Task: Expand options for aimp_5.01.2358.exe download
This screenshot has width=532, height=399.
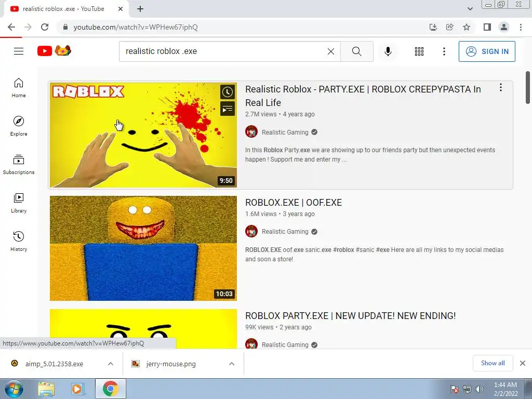Action: [x=111, y=364]
